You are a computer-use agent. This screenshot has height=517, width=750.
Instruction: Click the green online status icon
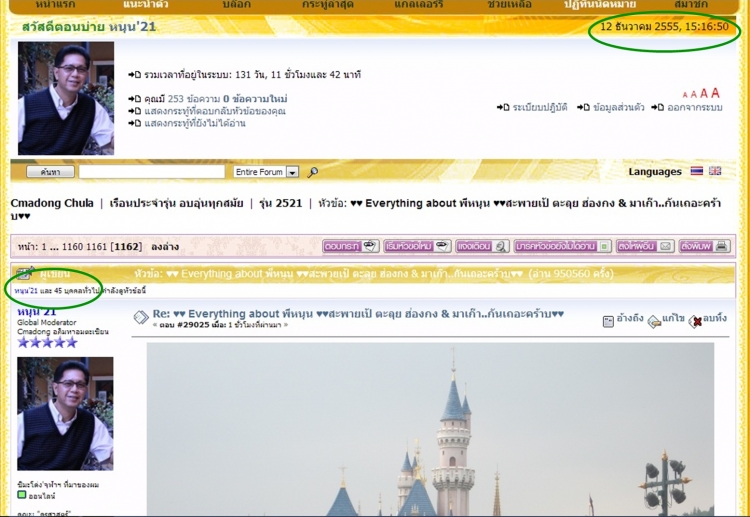click(x=22, y=495)
